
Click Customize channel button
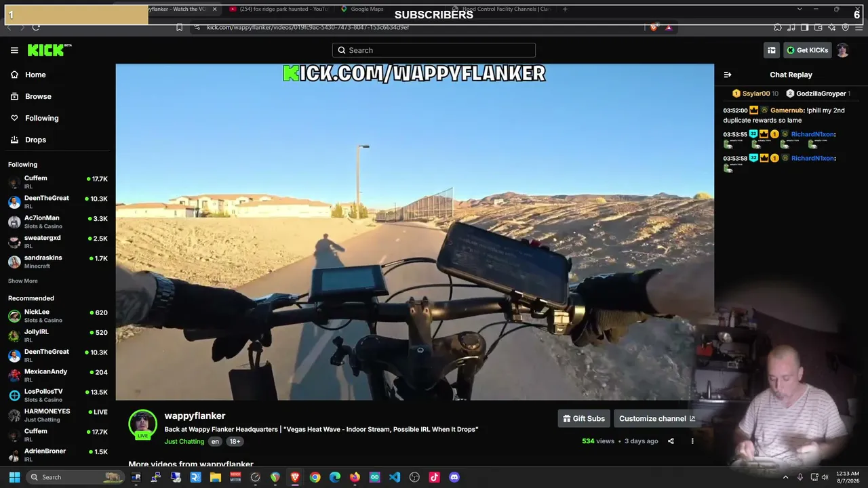tap(657, 418)
